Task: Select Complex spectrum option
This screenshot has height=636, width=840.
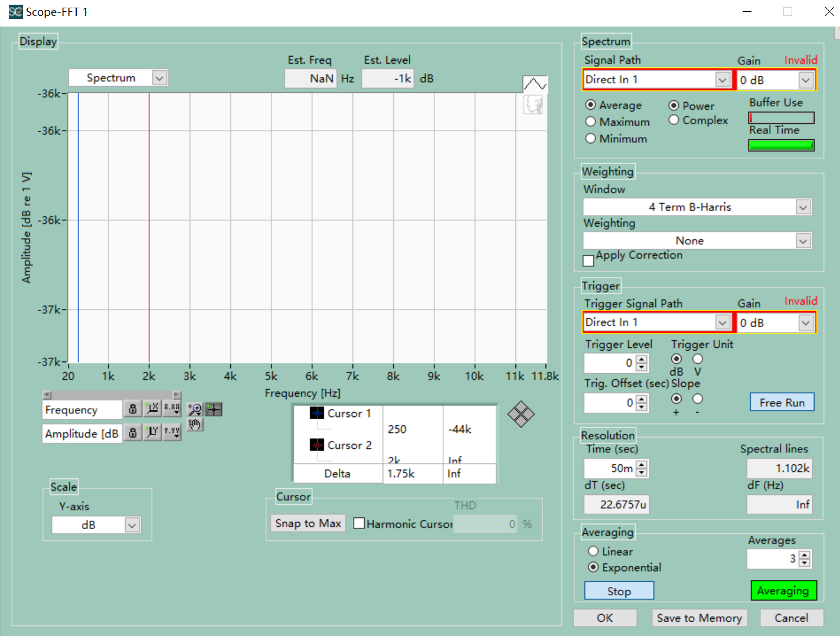Action: [674, 120]
